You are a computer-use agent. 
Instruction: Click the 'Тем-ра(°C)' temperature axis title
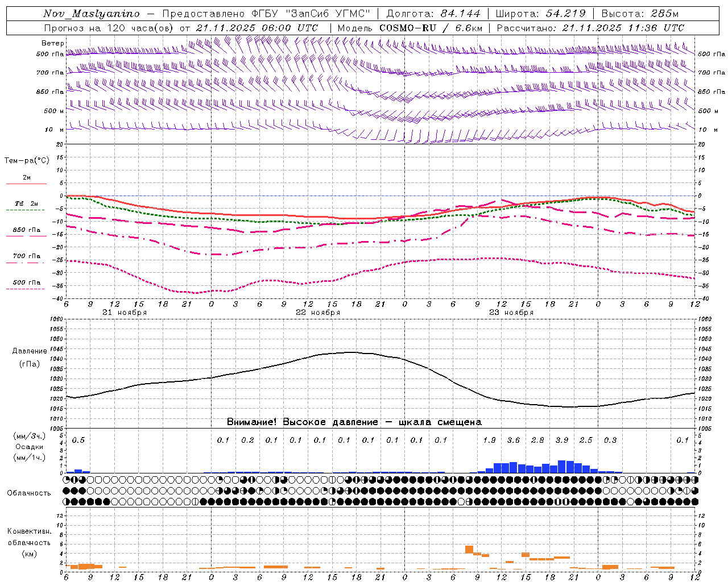pos(27,161)
